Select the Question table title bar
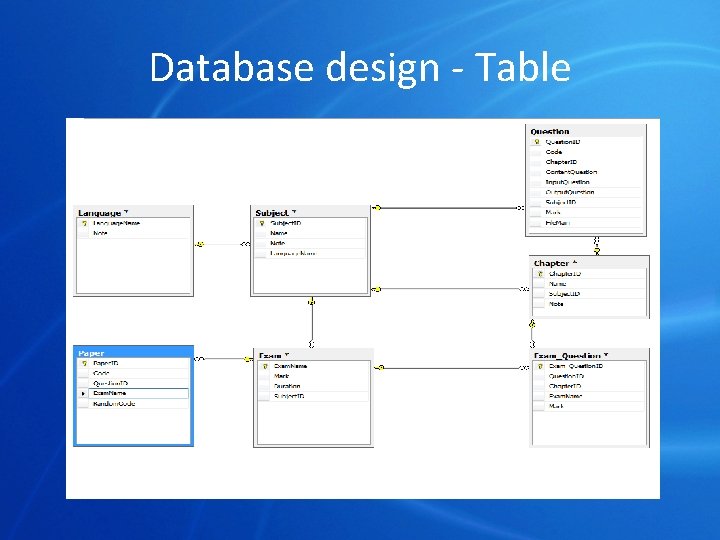Viewport: 720px width, 540px height. pos(586,131)
